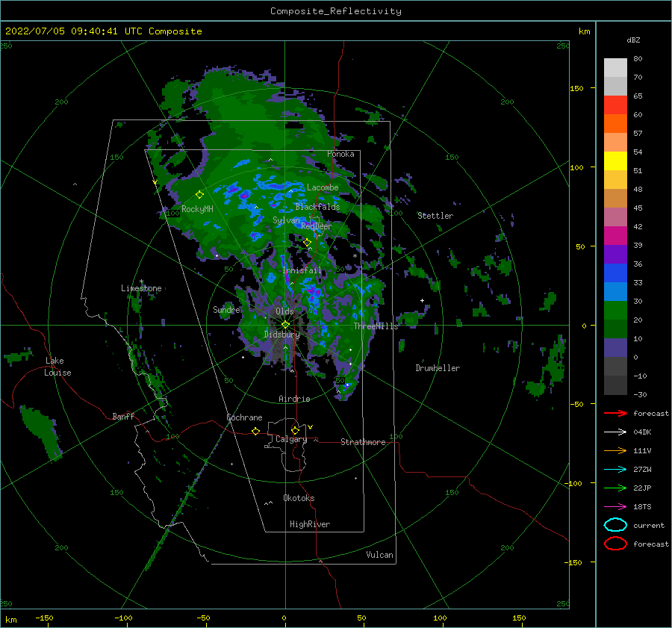672x628 pixels.
Task: Click the Innisfail city label
Action: pos(302,270)
